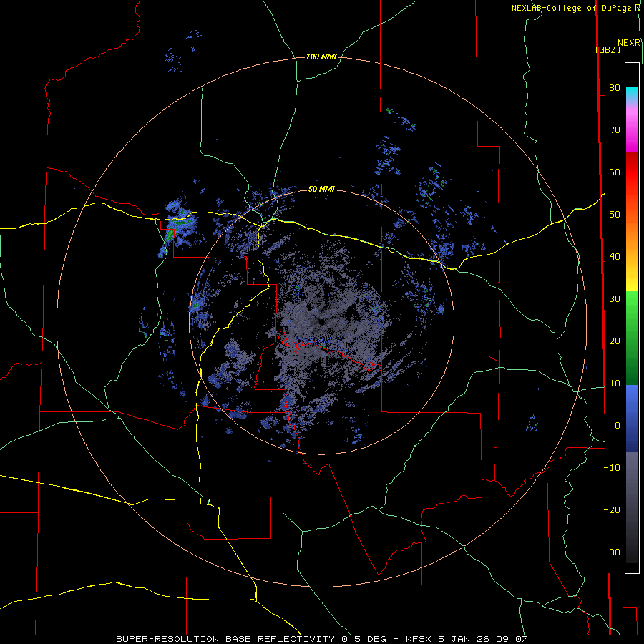Click the KFSX 5 JAN 26 09:07 timestamp
This screenshot has width=644, height=644.
[x=467, y=639]
